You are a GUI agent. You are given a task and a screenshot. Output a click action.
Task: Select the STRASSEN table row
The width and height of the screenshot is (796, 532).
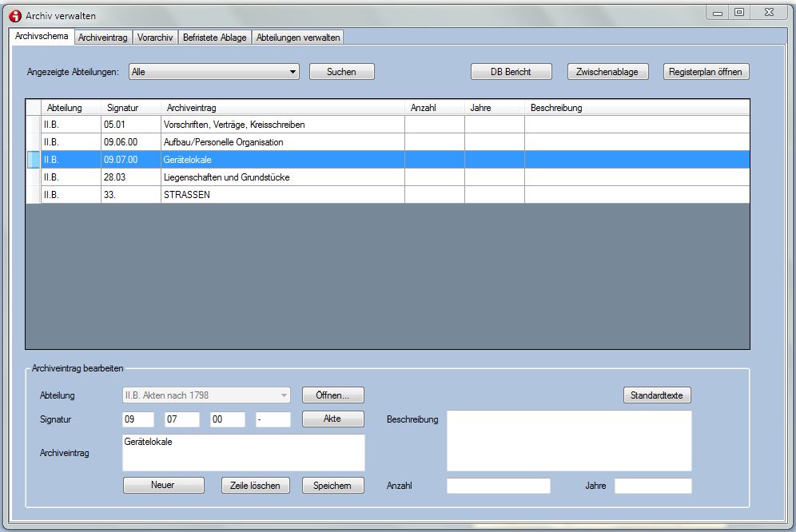click(x=187, y=195)
